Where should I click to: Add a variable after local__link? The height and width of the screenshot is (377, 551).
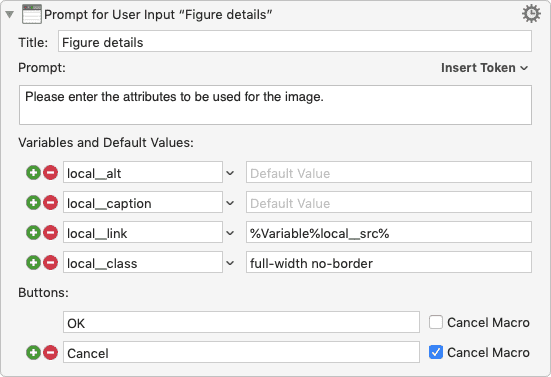[x=33, y=233]
